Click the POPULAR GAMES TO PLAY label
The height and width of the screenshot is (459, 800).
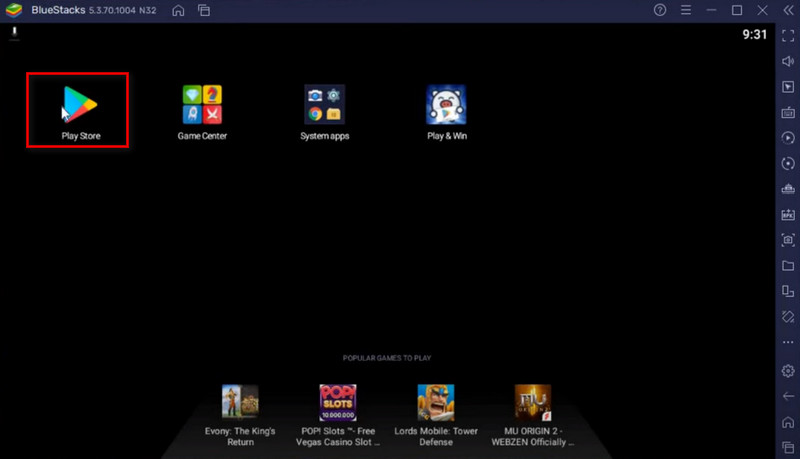tap(387, 358)
